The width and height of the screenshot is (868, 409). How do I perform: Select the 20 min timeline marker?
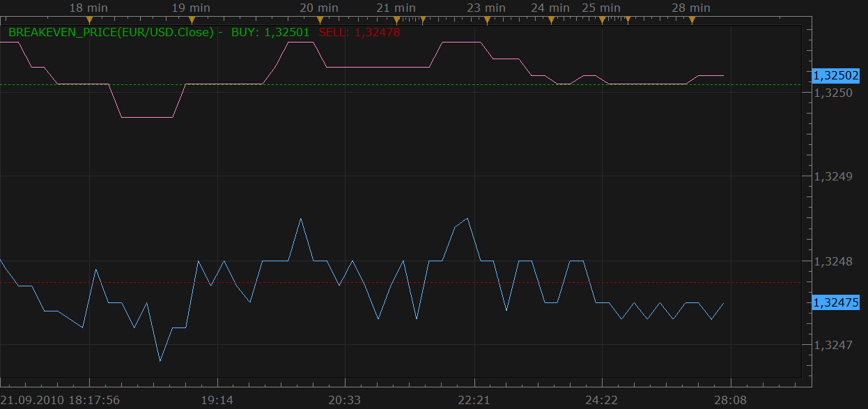pos(320,20)
